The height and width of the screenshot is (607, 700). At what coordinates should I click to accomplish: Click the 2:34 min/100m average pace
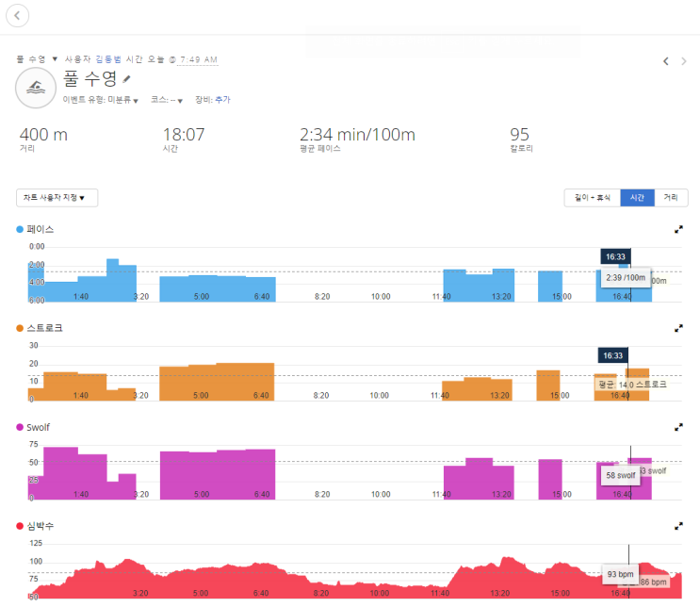tap(358, 135)
